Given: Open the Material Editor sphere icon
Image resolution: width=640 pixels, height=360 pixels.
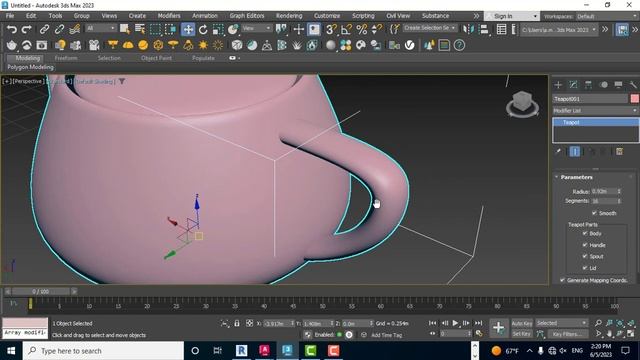Looking at the screenshot, I should [x=331, y=45].
